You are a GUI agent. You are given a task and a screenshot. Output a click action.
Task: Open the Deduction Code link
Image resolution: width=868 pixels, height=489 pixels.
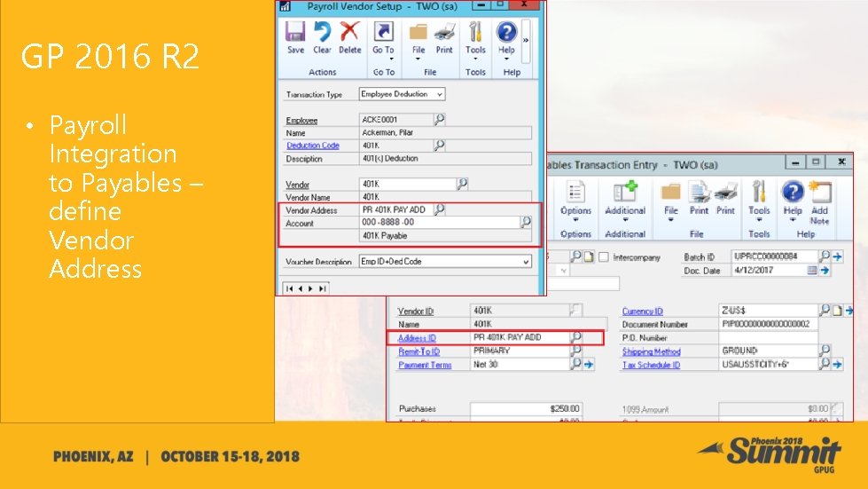(313, 145)
